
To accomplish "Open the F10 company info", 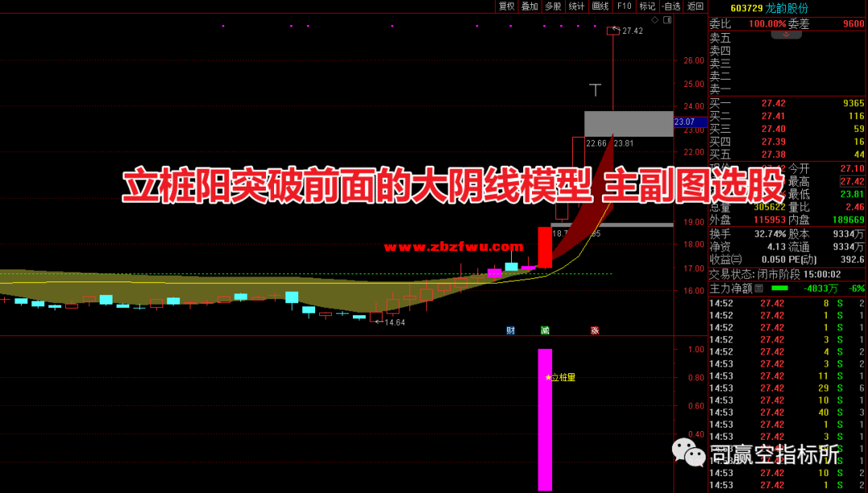I will click(x=624, y=6).
